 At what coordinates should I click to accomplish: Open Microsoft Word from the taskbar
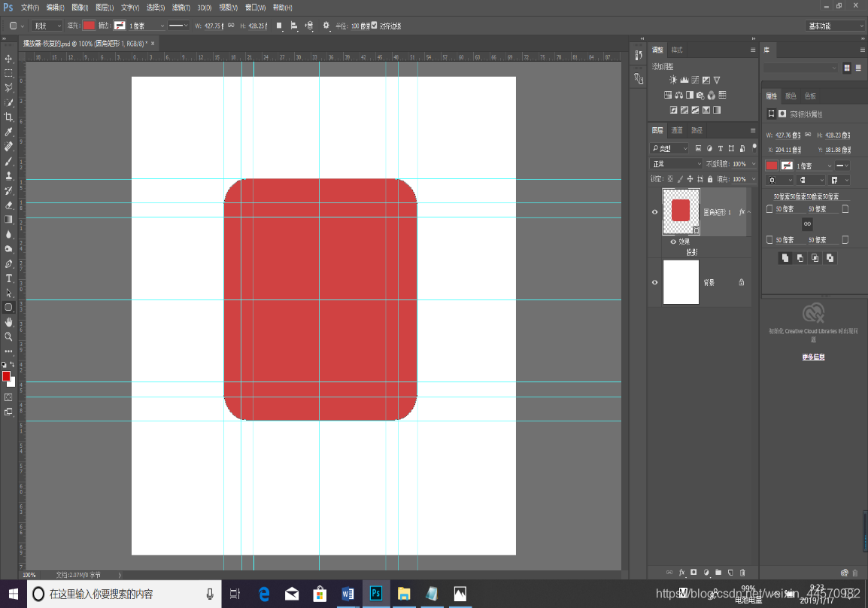348,594
